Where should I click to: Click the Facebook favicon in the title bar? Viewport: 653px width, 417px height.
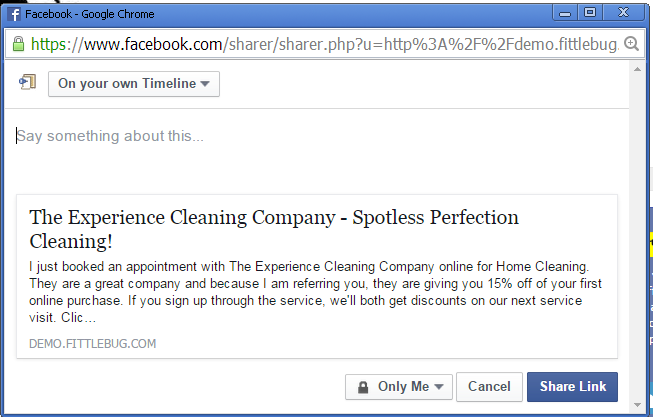13,14
